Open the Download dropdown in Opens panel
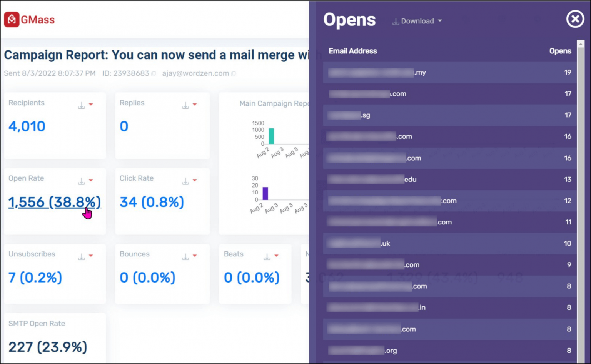Screen dimensions: 591x364 click(417, 21)
